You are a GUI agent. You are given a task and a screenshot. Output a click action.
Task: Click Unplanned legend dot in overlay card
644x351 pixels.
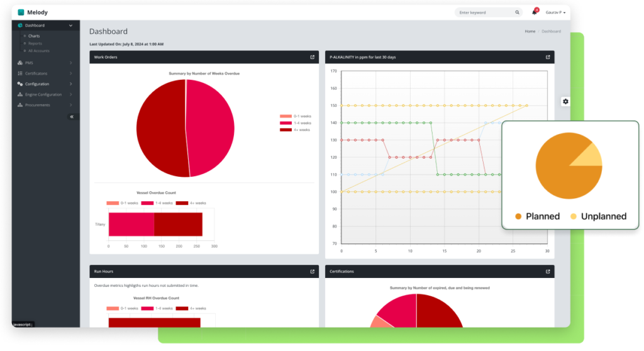pyautogui.click(x=574, y=216)
